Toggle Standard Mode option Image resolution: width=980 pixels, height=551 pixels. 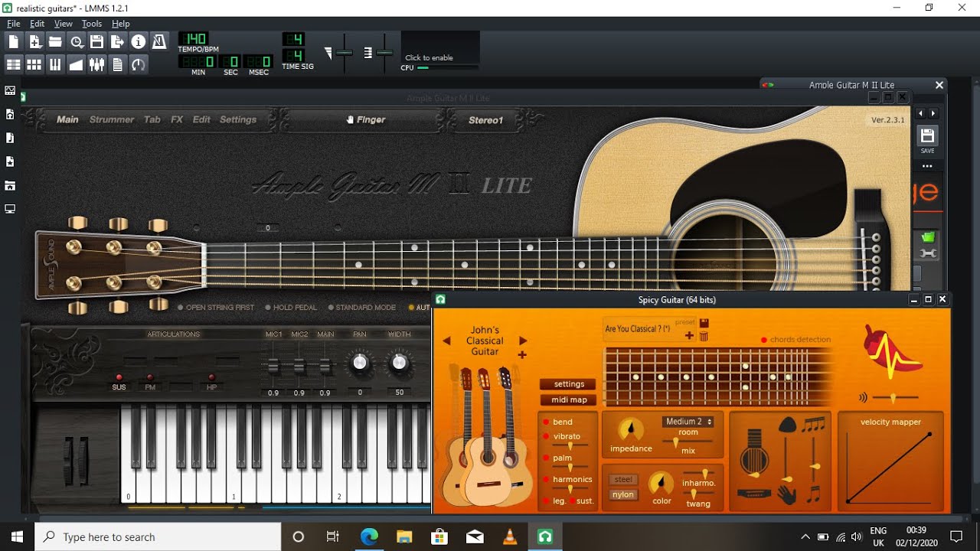362,308
